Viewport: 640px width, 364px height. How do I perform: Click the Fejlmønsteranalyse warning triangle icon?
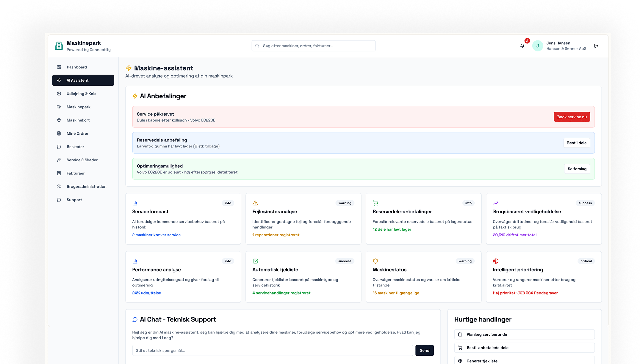coord(255,203)
